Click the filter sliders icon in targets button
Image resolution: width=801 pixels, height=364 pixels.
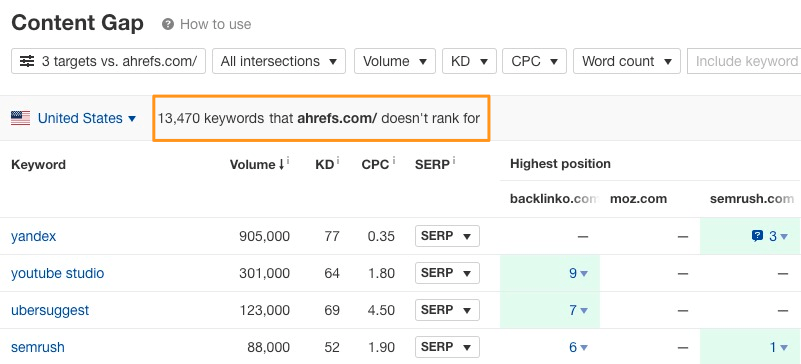[x=27, y=61]
